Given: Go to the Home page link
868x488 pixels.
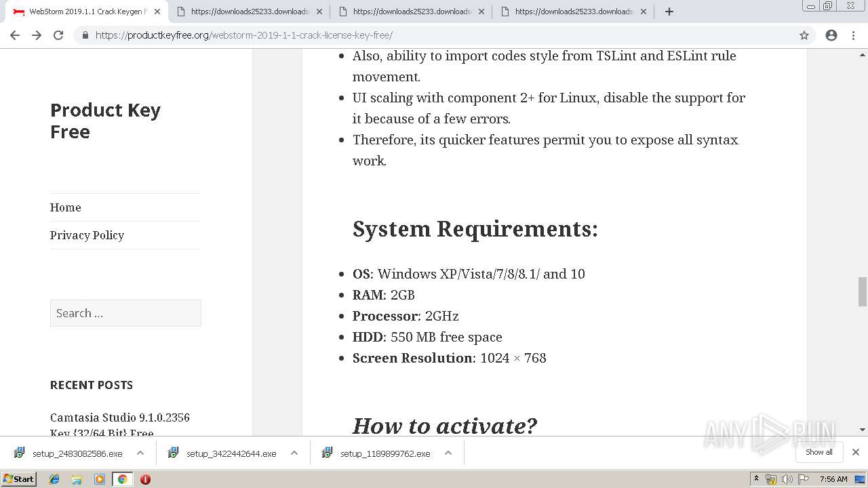Looking at the screenshot, I should coord(65,207).
